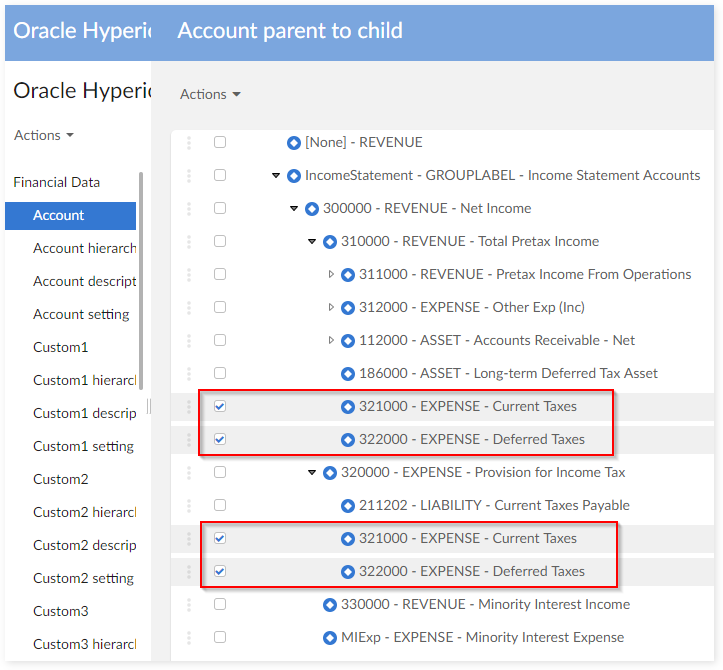Click the blue node icon beside IncomeStatement

tap(294, 176)
